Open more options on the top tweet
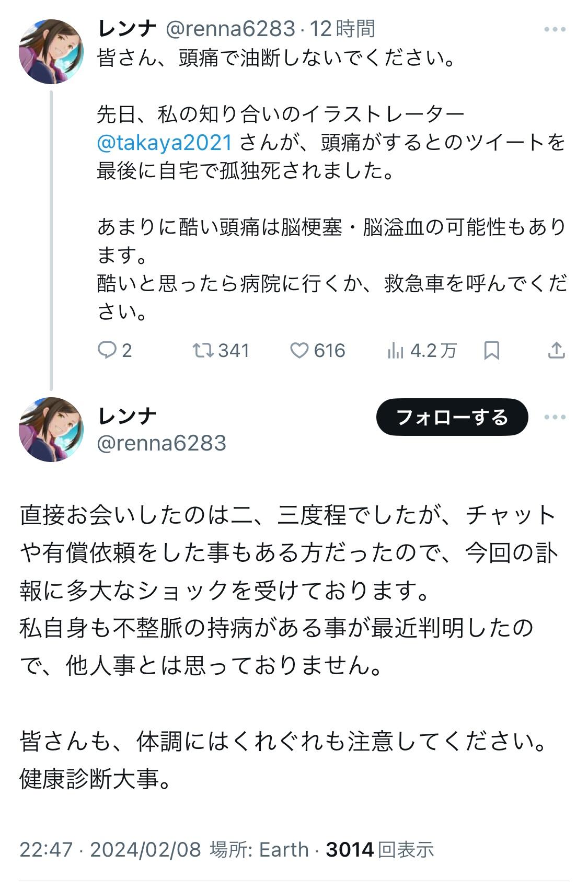Screen dimensions: 588x889 [x=555, y=29]
